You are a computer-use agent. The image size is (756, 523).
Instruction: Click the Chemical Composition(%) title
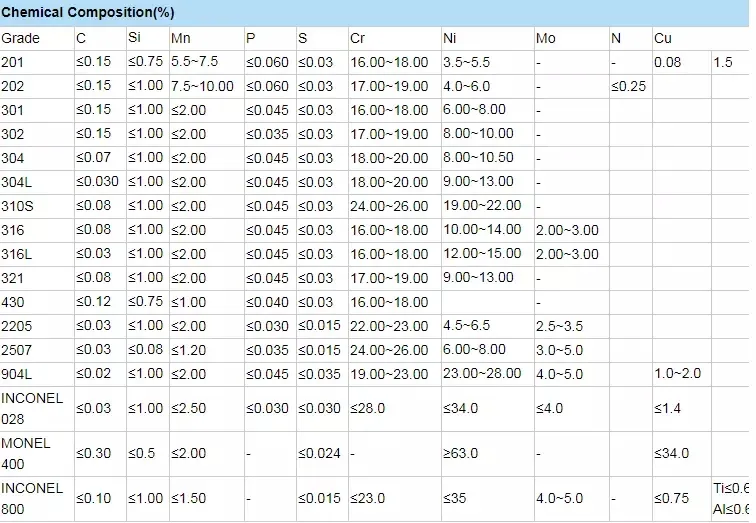pyautogui.click(x=87, y=12)
